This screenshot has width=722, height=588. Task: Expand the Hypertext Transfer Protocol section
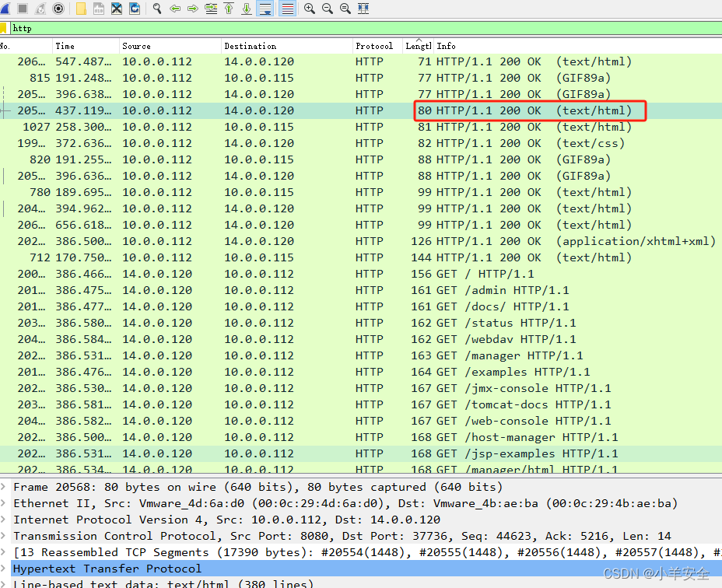6,569
